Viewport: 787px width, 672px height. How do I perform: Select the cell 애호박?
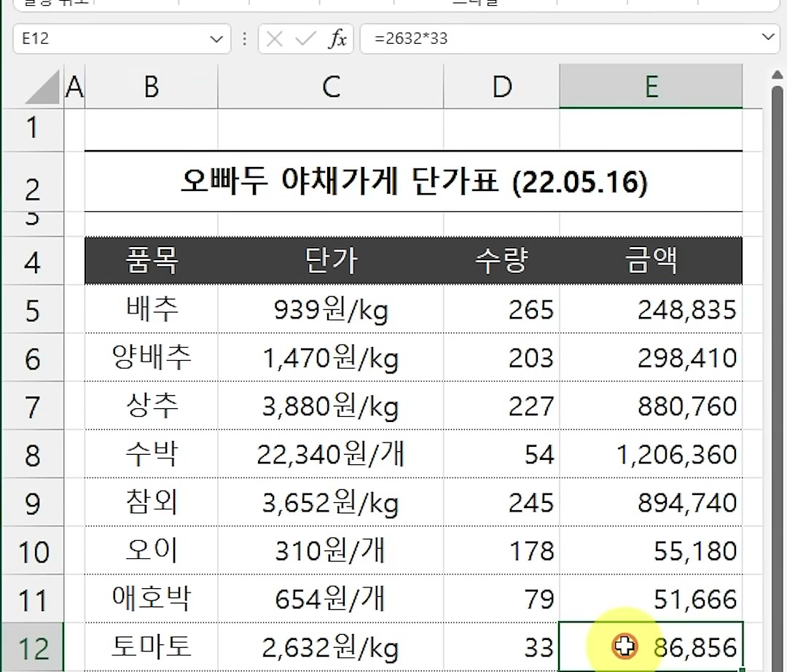pos(151,598)
